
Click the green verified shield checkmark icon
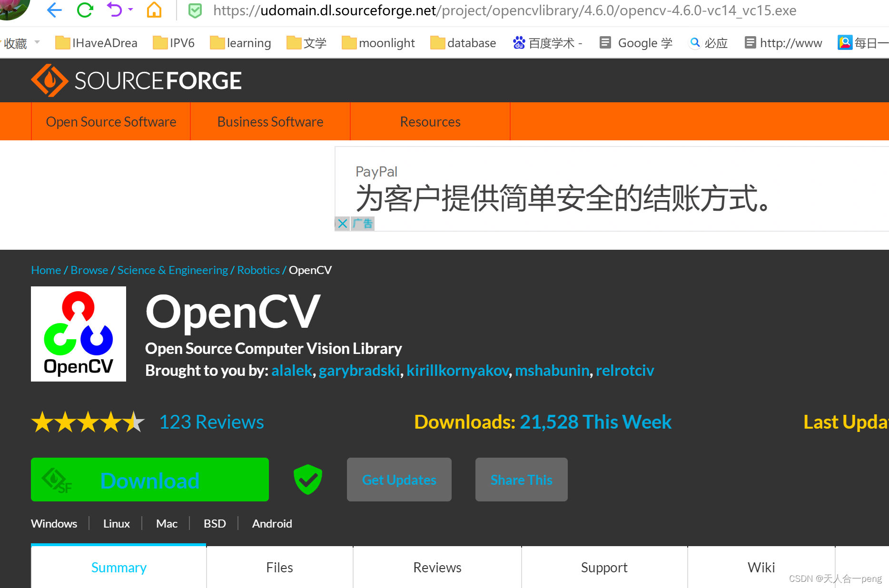coord(308,480)
